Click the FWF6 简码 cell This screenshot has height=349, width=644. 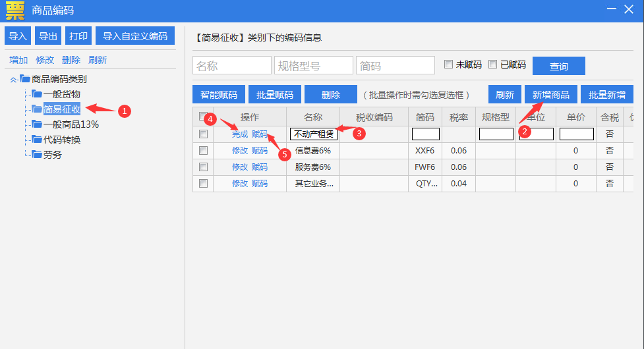(425, 167)
